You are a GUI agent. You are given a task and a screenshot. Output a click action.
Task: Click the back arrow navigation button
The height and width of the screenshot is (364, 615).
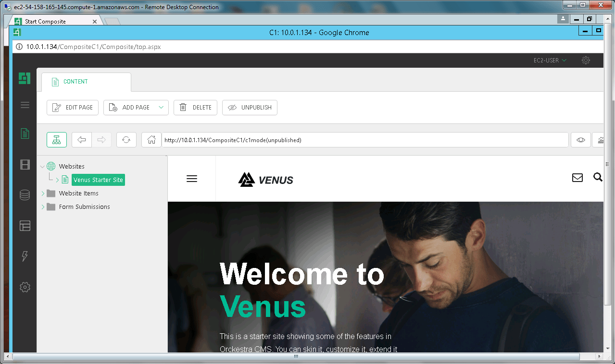82,140
